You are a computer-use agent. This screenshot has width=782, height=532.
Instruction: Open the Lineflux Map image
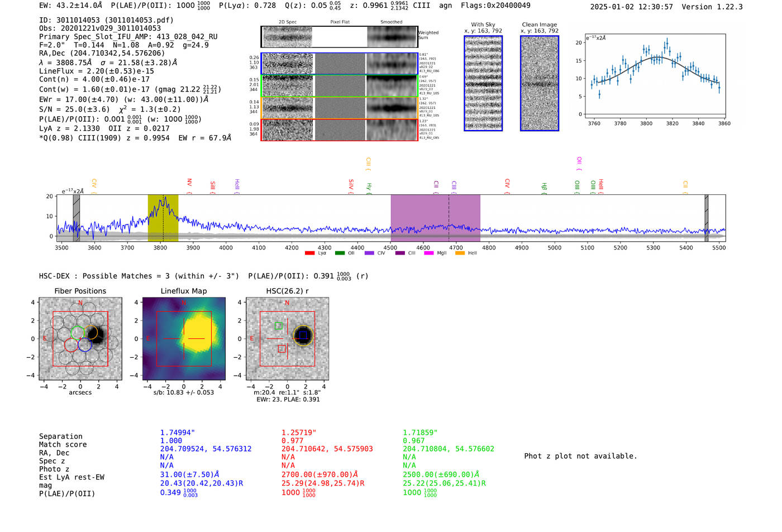[x=184, y=339]
